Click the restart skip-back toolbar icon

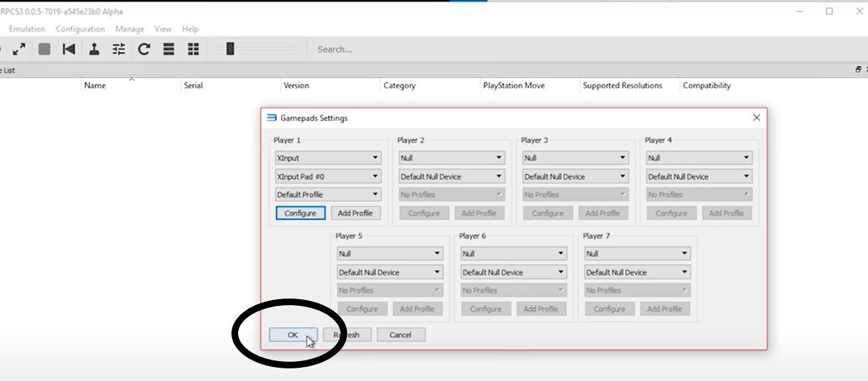pos(69,49)
